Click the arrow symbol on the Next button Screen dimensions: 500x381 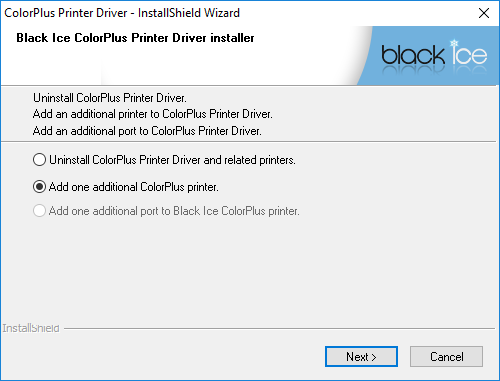pyautogui.click(x=374, y=357)
